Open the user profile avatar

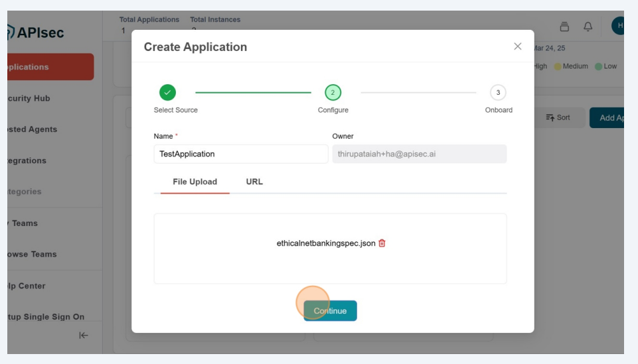pyautogui.click(x=617, y=26)
